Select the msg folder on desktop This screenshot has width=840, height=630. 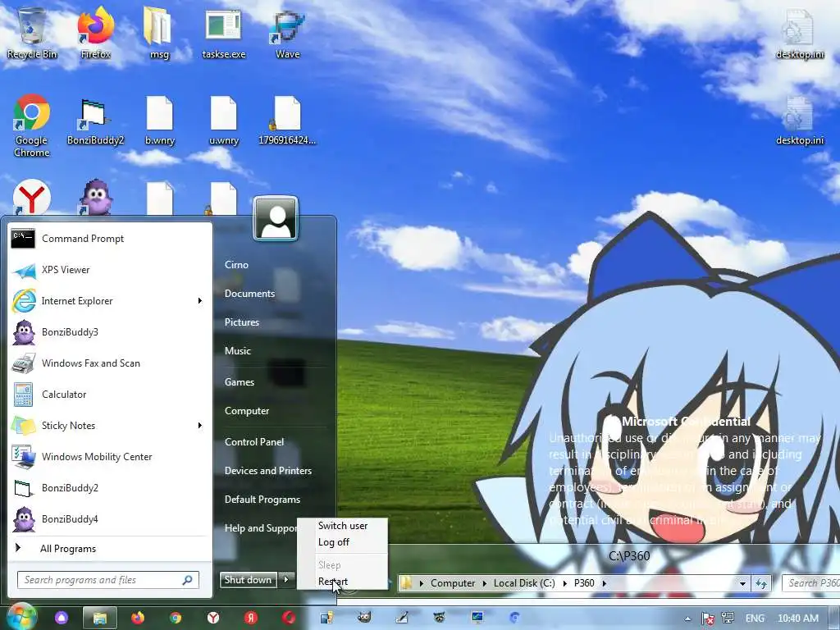(158, 33)
